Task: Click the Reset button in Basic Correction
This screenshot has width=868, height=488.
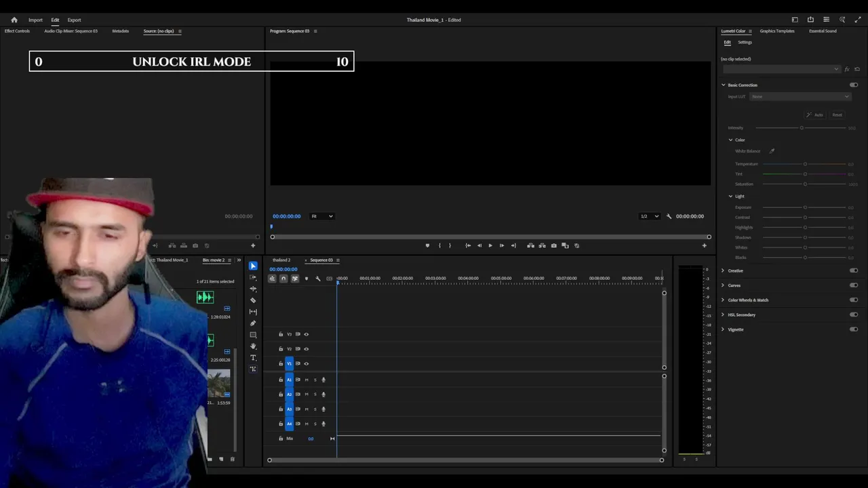Action: tap(837, 115)
